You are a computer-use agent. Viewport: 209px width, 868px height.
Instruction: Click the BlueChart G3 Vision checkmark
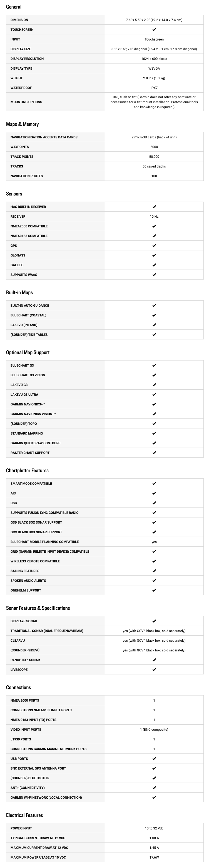point(154,375)
